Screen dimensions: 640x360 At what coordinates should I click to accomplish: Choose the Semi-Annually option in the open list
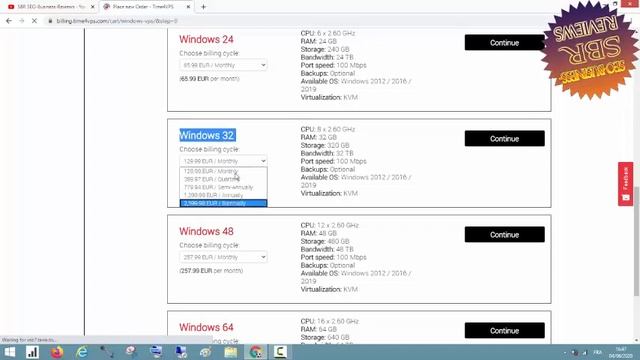223,187
